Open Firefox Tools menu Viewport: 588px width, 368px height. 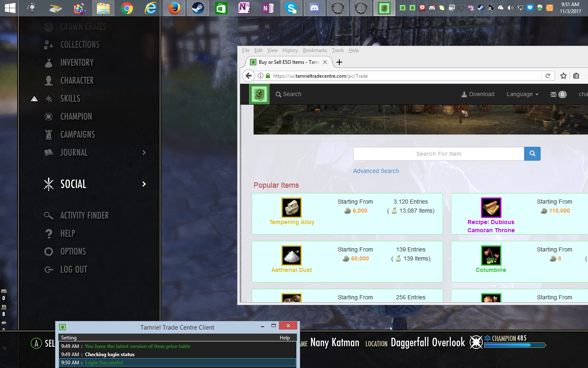tap(338, 50)
